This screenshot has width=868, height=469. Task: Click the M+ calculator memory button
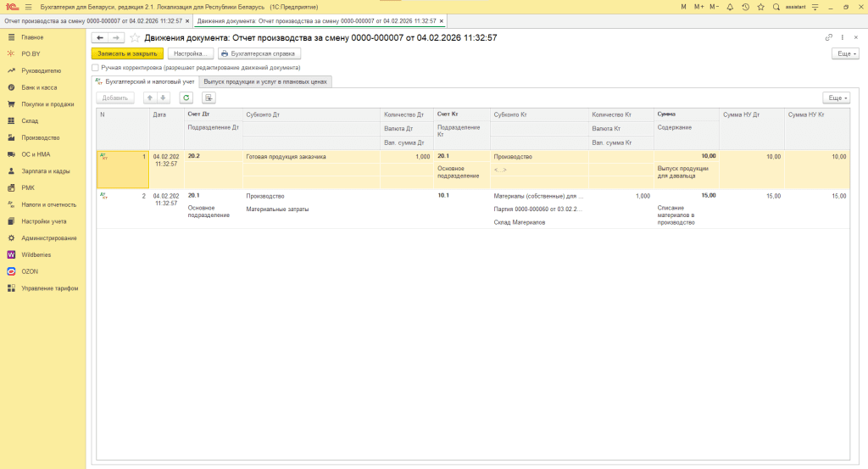tap(698, 7)
